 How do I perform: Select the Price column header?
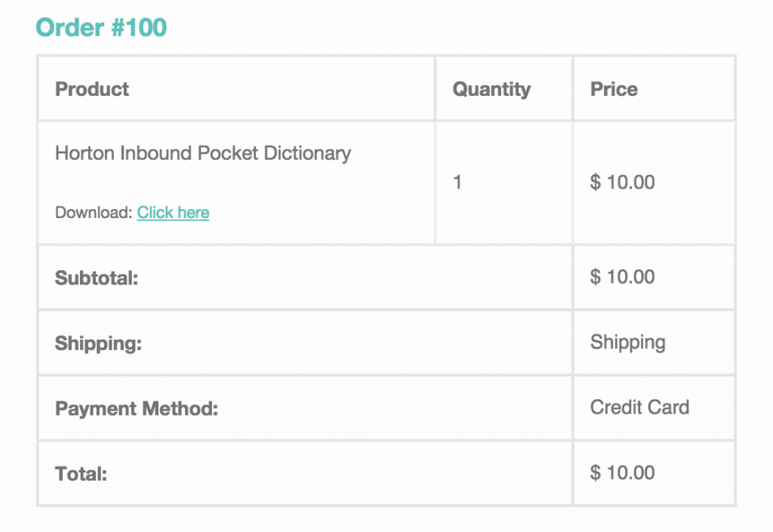(x=614, y=89)
